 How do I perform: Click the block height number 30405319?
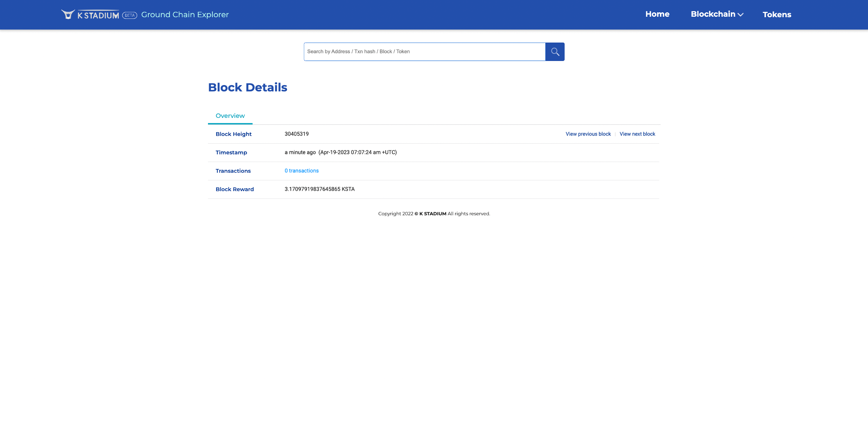[296, 134]
